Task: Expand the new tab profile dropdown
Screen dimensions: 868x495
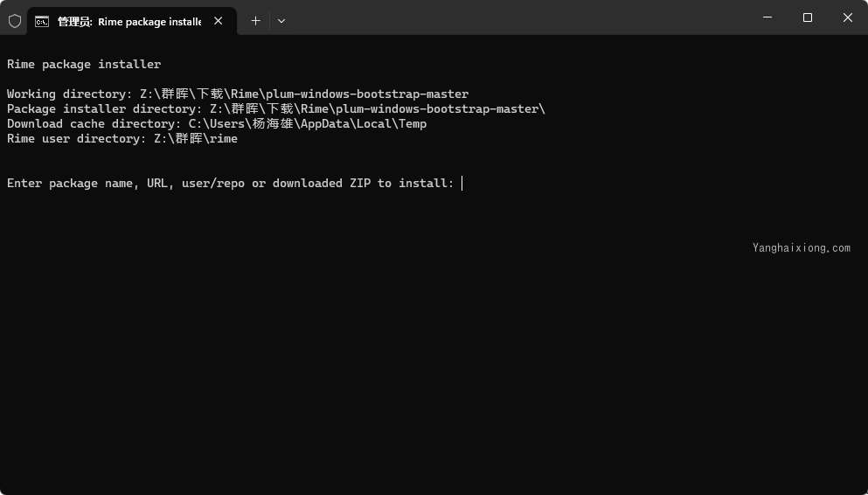Action: (x=281, y=21)
